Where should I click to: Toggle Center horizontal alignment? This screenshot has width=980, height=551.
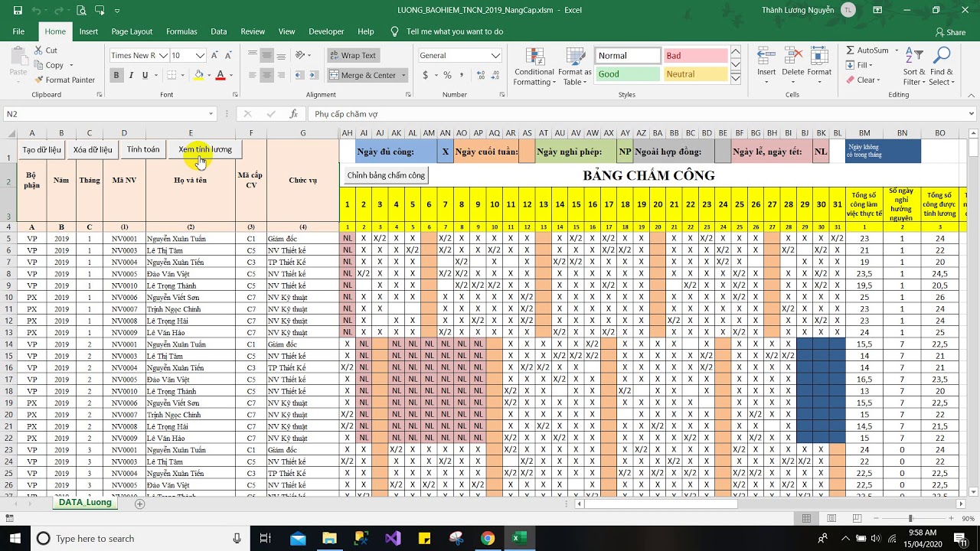coord(266,75)
